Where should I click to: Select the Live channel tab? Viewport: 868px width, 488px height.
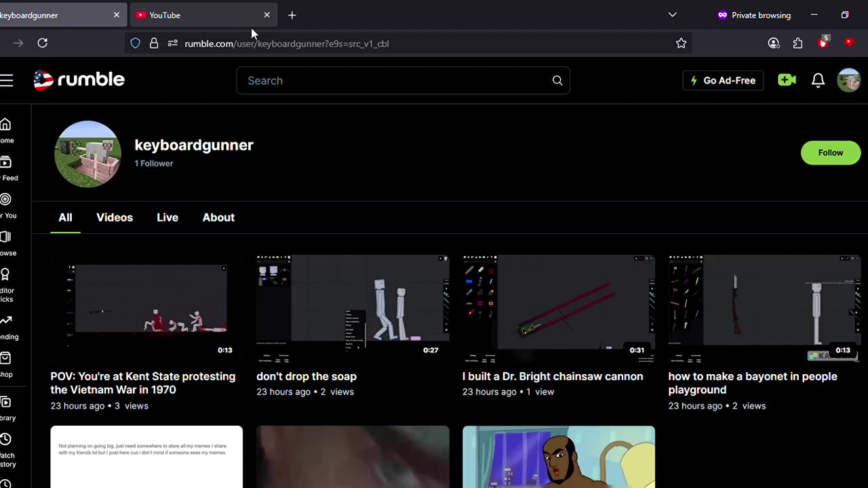(x=167, y=218)
